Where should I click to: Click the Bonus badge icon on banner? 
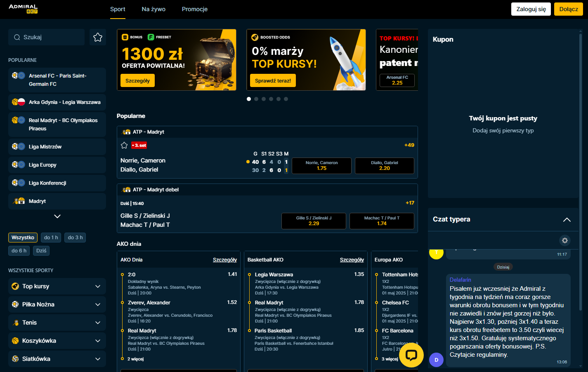125,37
